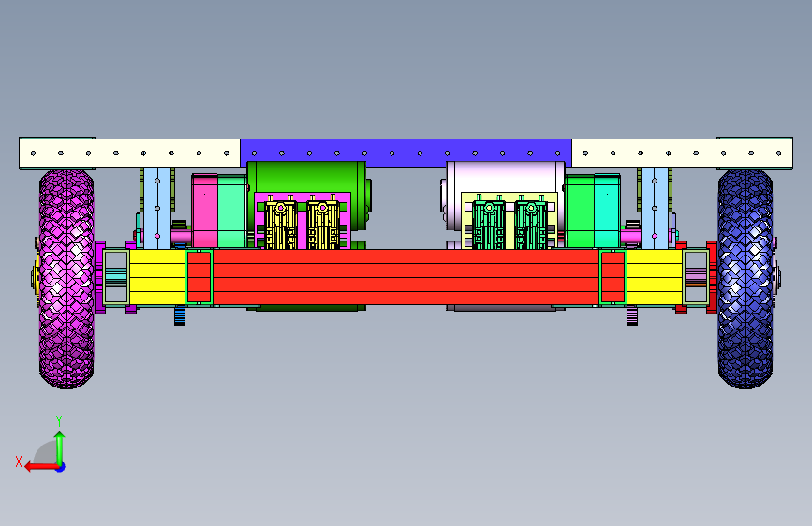Image resolution: width=812 pixels, height=526 pixels.
Task: Select the cream top plate above magenta wheel
Action: 129,153
